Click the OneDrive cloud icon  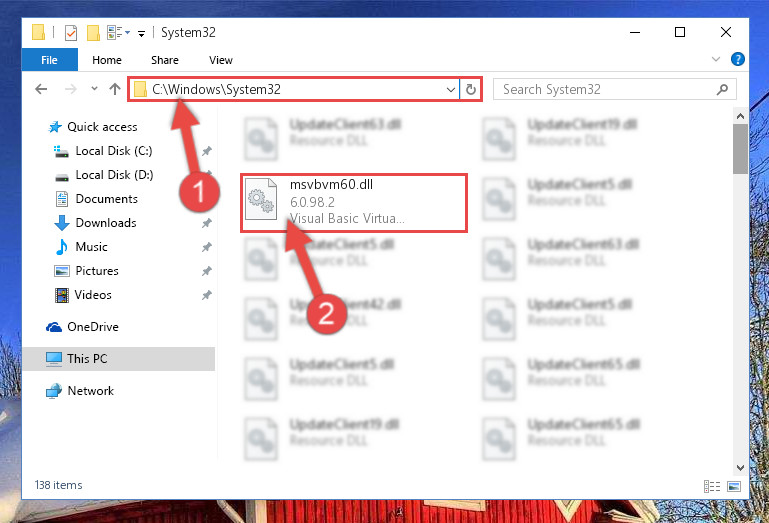click(x=54, y=327)
